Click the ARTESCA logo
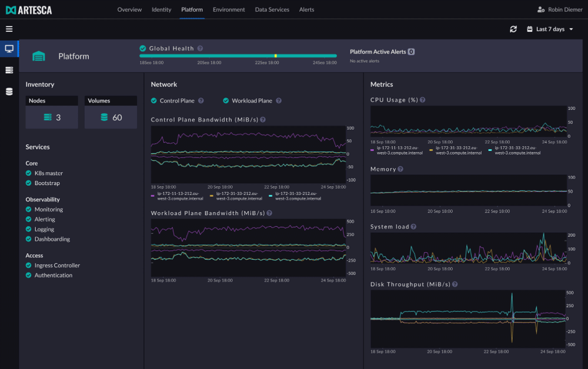 (x=29, y=10)
